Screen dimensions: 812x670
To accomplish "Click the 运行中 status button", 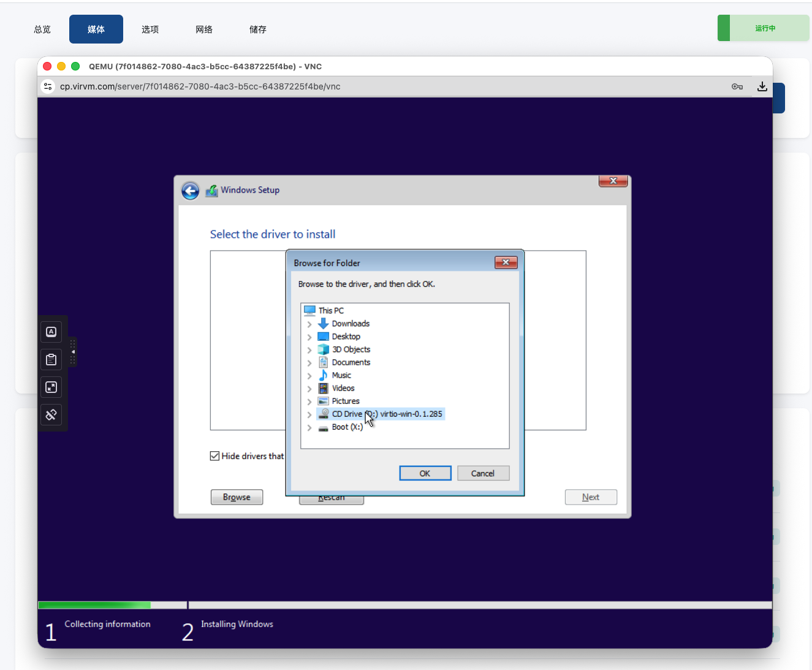I will pos(764,28).
